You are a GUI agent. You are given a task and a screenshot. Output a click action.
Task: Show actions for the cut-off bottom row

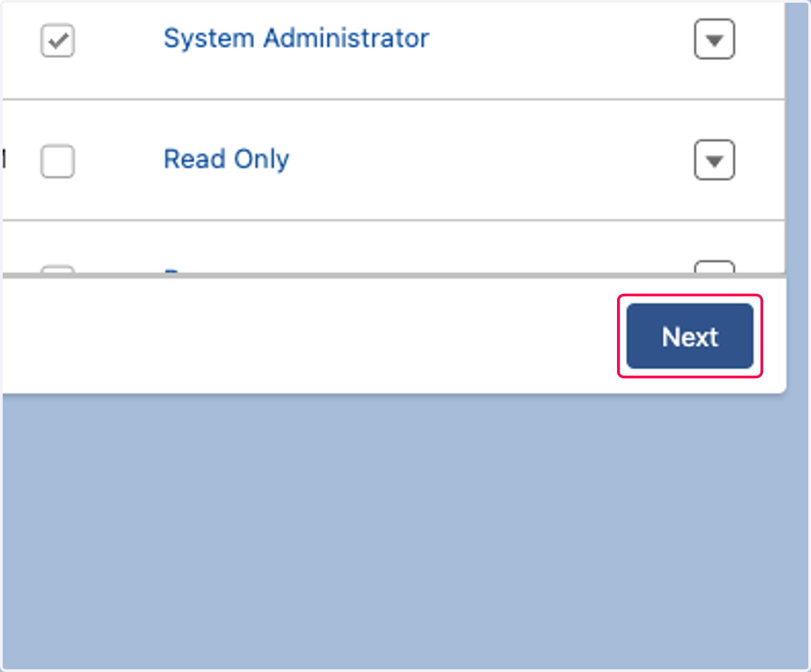pyautogui.click(x=714, y=267)
